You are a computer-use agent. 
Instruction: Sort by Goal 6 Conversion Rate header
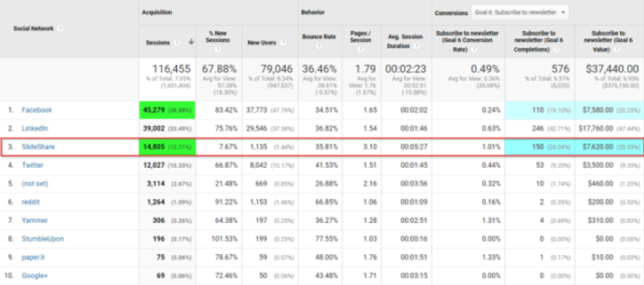pos(468,41)
